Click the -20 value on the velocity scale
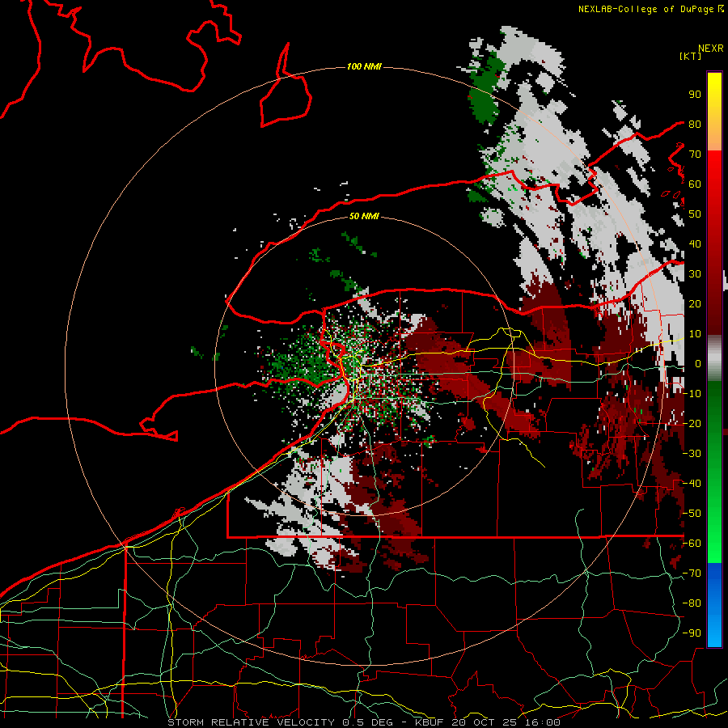The image size is (728, 728). point(692,423)
